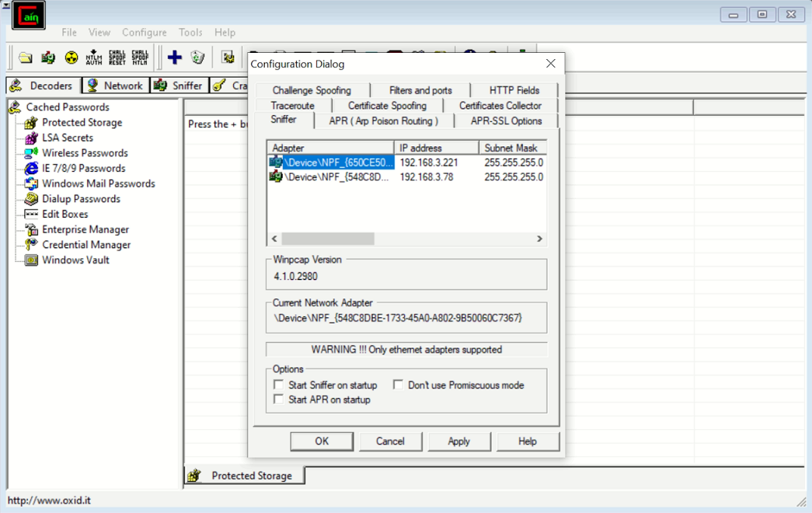The height and width of the screenshot is (513, 812).
Task: Open the APR-SSL Options tab
Action: point(506,120)
